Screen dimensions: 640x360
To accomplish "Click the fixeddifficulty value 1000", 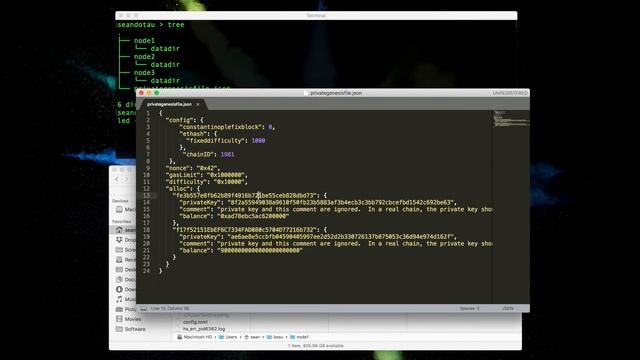I will click(x=258, y=141).
